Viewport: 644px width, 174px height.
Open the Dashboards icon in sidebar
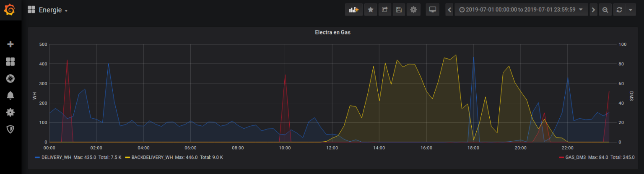point(10,62)
